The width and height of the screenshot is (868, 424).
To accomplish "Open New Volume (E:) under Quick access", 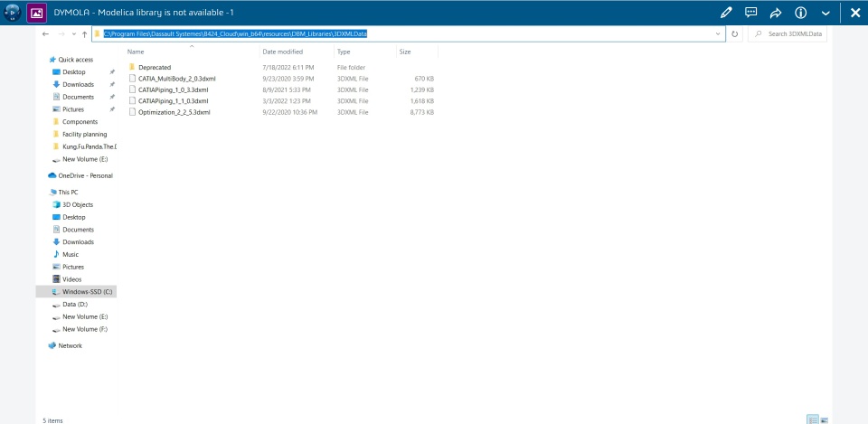I will (85, 159).
